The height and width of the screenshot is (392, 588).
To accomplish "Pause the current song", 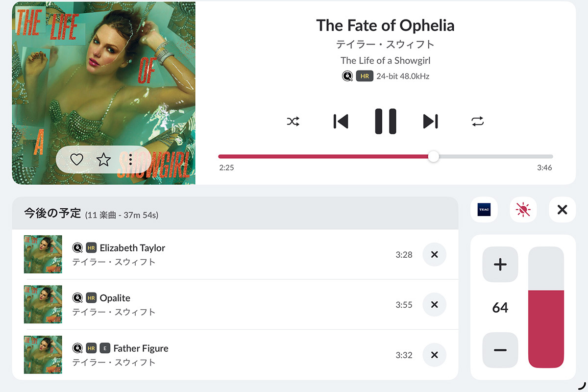I will (385, 122).
